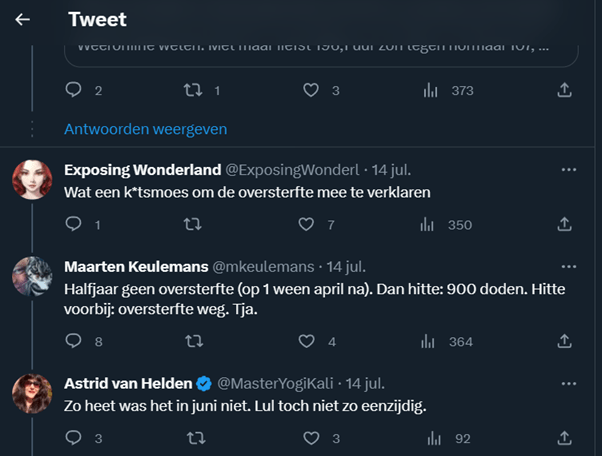Open more options for Astrid van Helden's tweet
Screen dimensions: 602x456
(568, 383)
